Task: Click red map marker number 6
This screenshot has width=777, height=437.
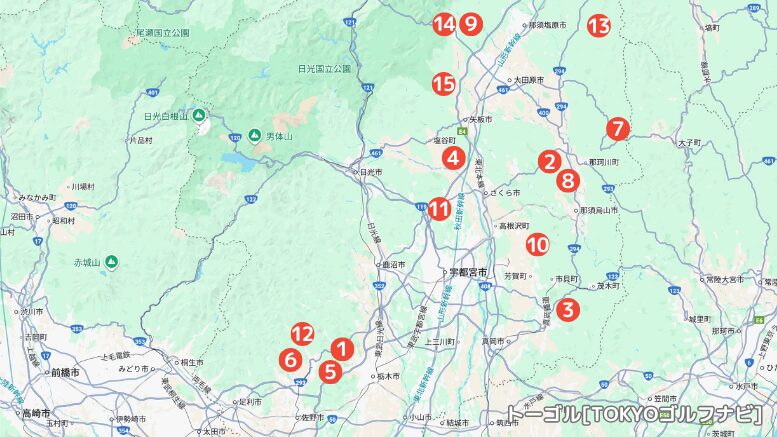Action: (290, 360)
